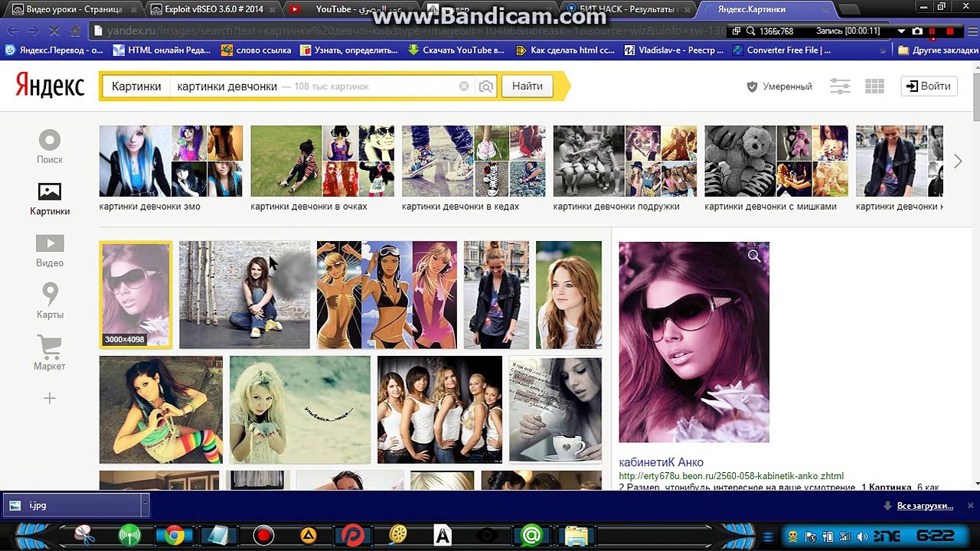Click the Картинки label in search box
The width and height of the screenshot is (980, 551).
(136, 86)
